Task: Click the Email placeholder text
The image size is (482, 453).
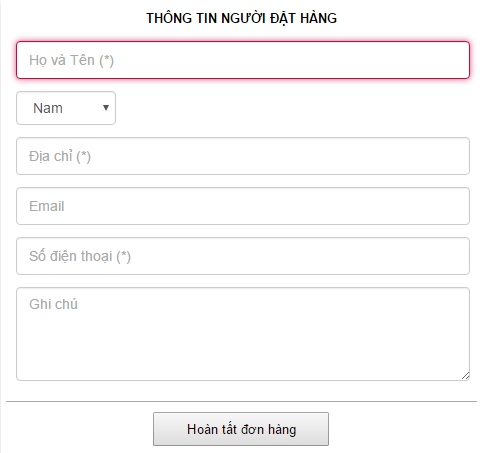Action: click(x=47, y=206)
